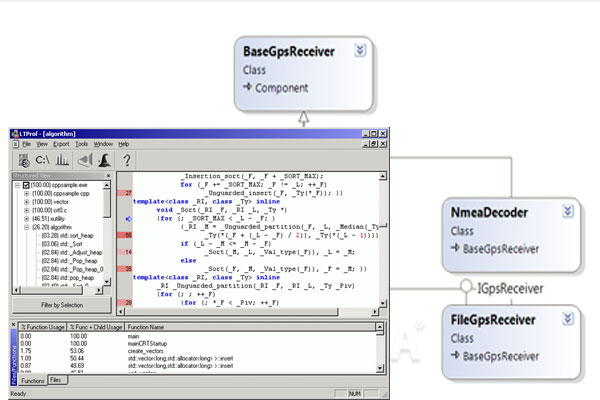Switch to the Files tab
The width and height of the screenshot is (600, 400).
coord(55,381)
